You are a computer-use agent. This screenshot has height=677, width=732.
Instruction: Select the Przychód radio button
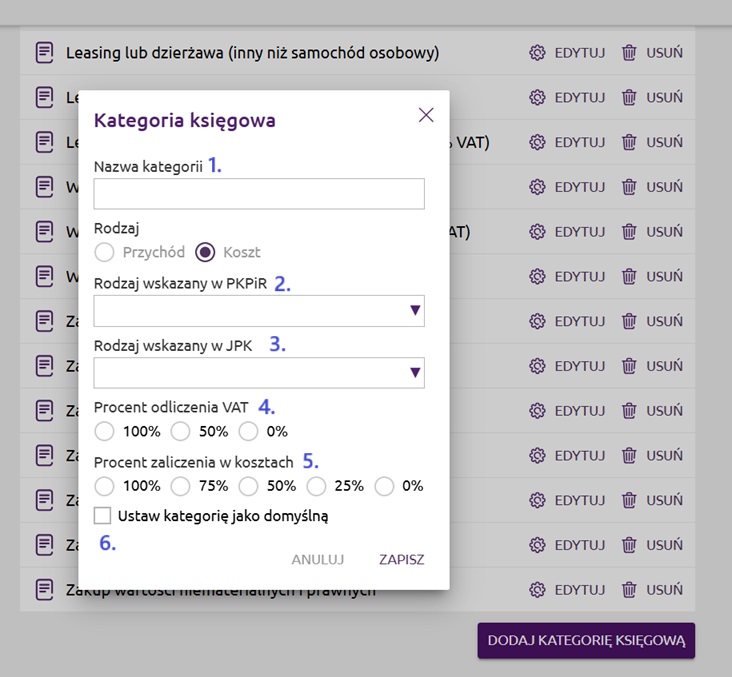104,252
